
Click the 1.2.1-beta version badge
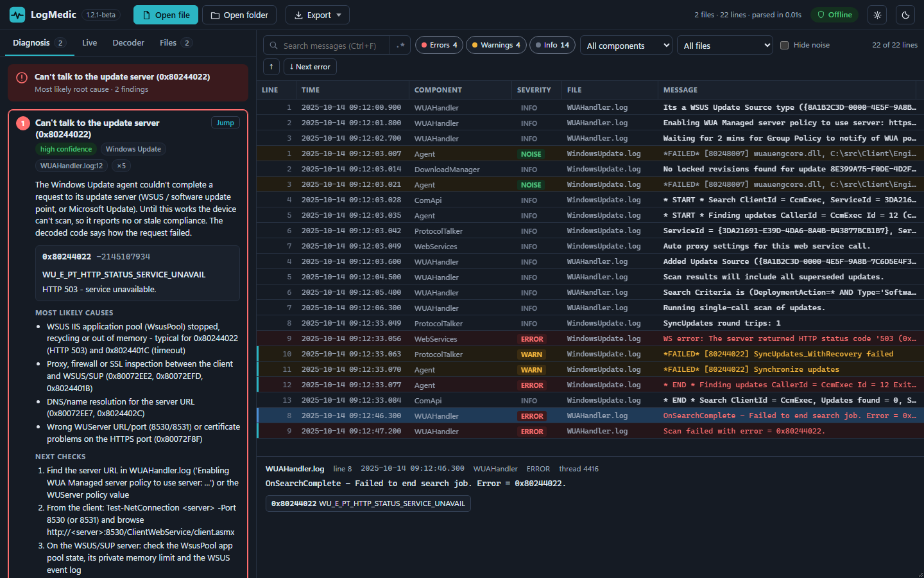point(101,15)
